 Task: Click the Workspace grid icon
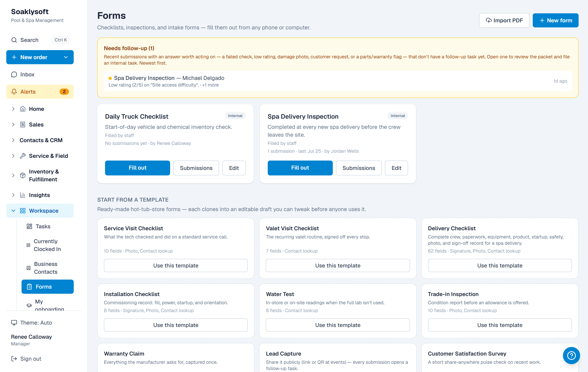pyautogui.click(x=23, y=210)
